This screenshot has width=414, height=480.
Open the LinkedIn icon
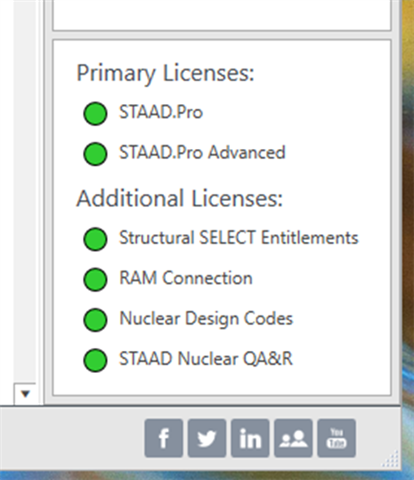pos(250,438)
